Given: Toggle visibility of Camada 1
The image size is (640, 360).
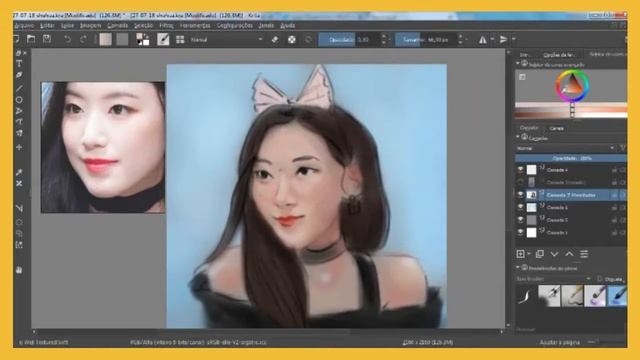Looking at the screenshot, I should tap(520, 233).
